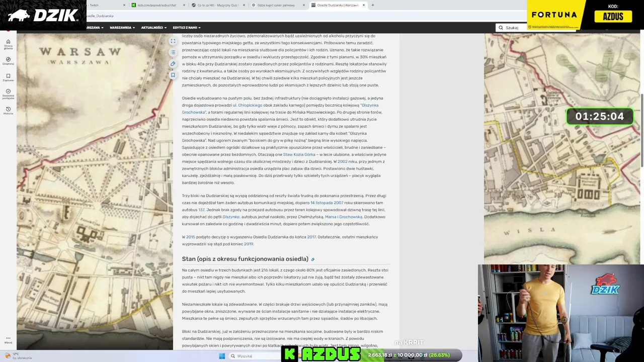The height and width of the screenshot is (362, 644).
Task: Click the Stan section heading
Action: tap(245, 259)
